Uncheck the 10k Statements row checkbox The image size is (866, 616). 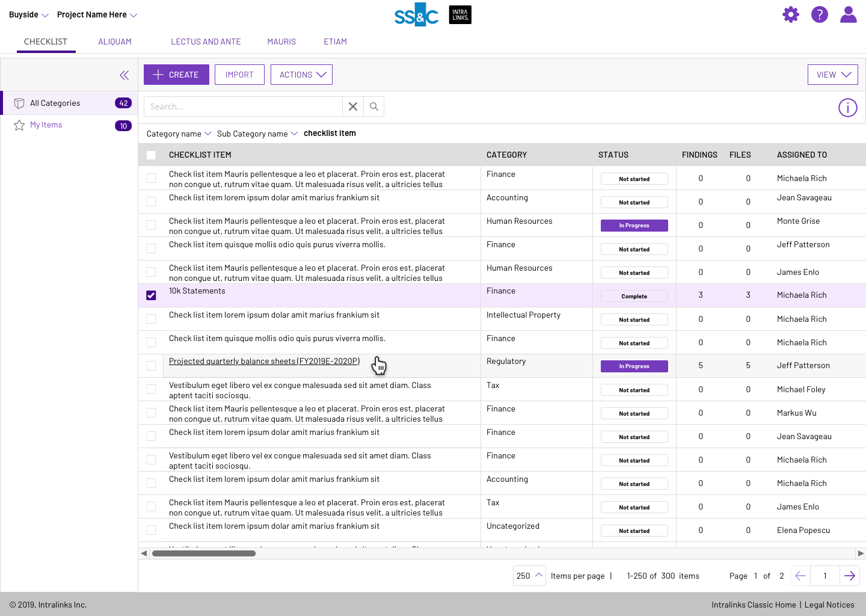[x=151, y=295]
